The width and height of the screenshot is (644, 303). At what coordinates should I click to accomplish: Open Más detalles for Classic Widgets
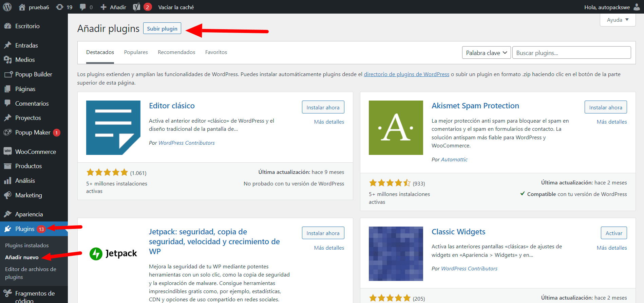[x=612, y=248]
